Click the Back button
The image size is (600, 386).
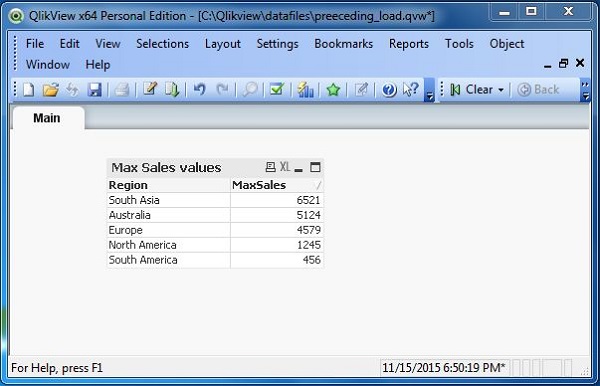538,90
